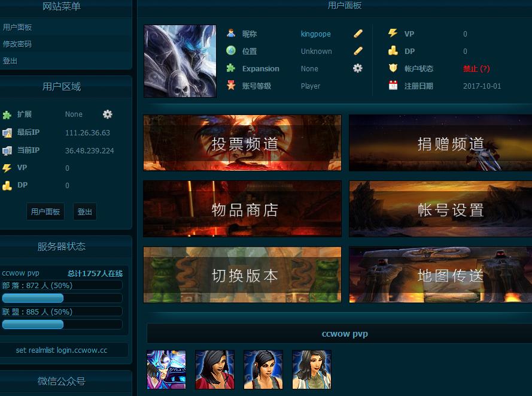Screen dimensions: 532x396
Task: Select the first character thumbnail
Action: click(x=166, y=370)
